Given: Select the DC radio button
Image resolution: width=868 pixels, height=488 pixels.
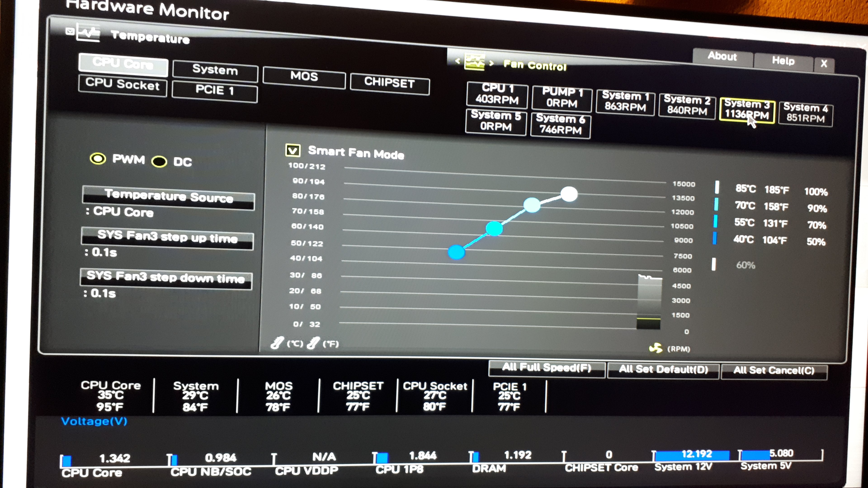Looking at the screenshot, I should [x=159, y=162].
